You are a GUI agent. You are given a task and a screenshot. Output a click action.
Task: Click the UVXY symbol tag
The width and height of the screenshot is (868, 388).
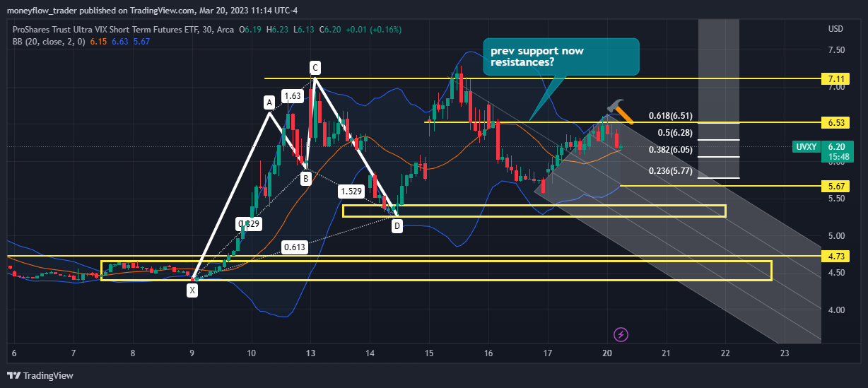pos(807,147)
